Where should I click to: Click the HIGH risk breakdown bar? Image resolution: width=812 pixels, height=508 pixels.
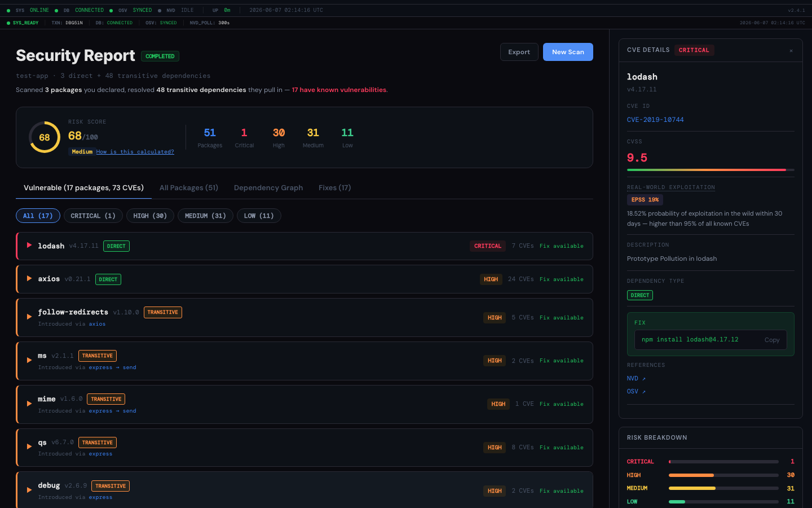(723, 475)
